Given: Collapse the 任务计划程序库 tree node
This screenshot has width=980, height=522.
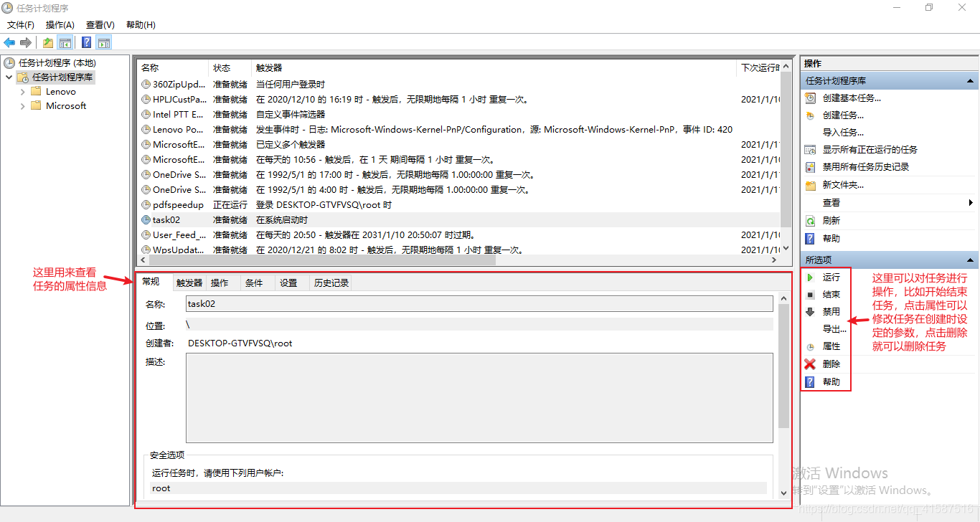Looking at the screenshot, I should (x=9, y=77).
